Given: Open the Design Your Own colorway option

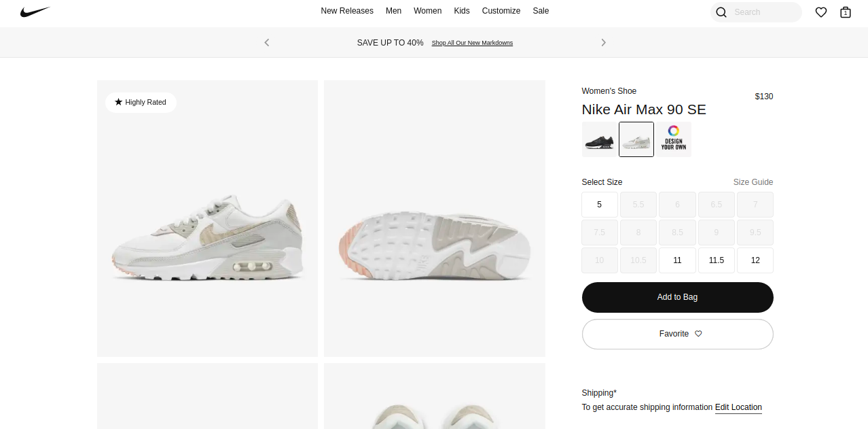Looking at the screenshot, I should click(x=673, y=139).
